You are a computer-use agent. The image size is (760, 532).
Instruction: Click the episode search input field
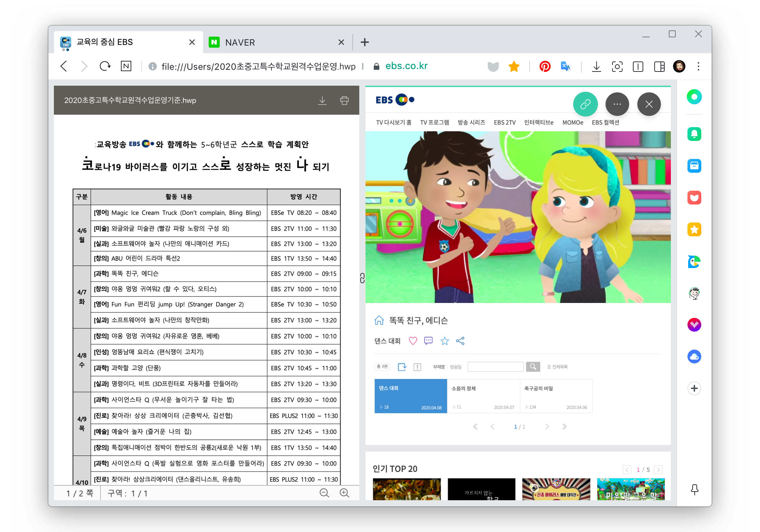(x=495, y=367)
